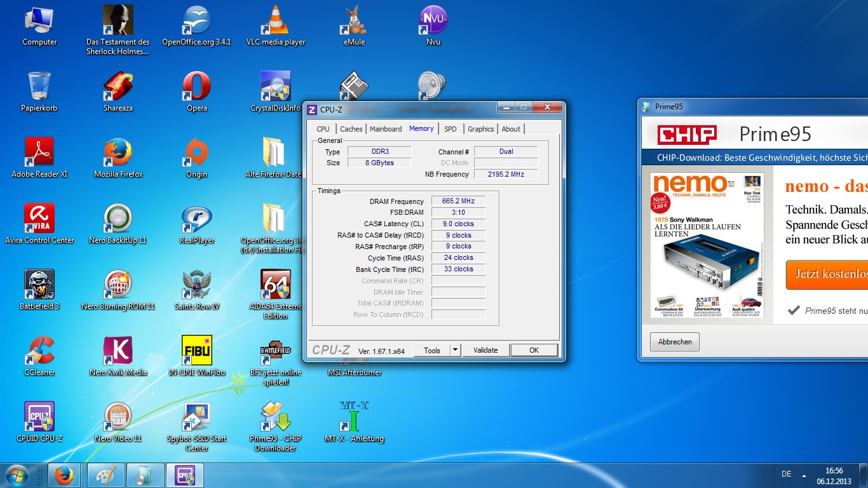Screen dimensions: 868x488
Task: Open the Mainboard tab in CPU-Z
Action: point(386,129)
